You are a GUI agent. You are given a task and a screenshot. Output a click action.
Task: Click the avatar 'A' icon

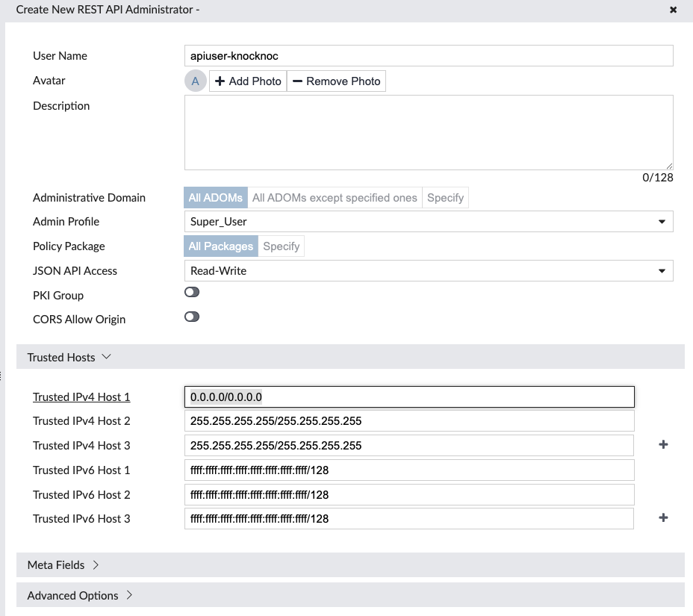[195, 81]
